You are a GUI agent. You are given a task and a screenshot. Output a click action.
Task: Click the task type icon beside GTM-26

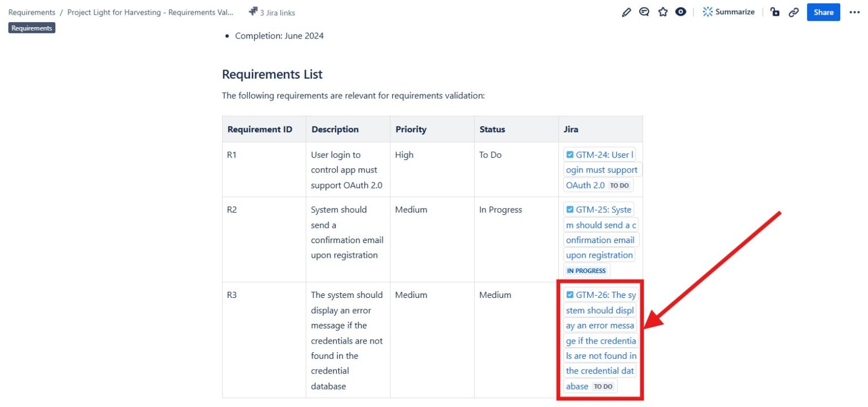[x=570, y=294]
